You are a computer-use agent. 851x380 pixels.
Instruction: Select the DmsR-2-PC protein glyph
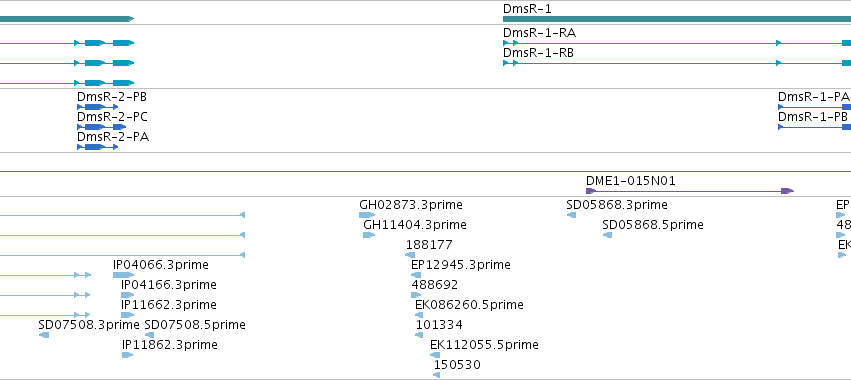point(101,127)
